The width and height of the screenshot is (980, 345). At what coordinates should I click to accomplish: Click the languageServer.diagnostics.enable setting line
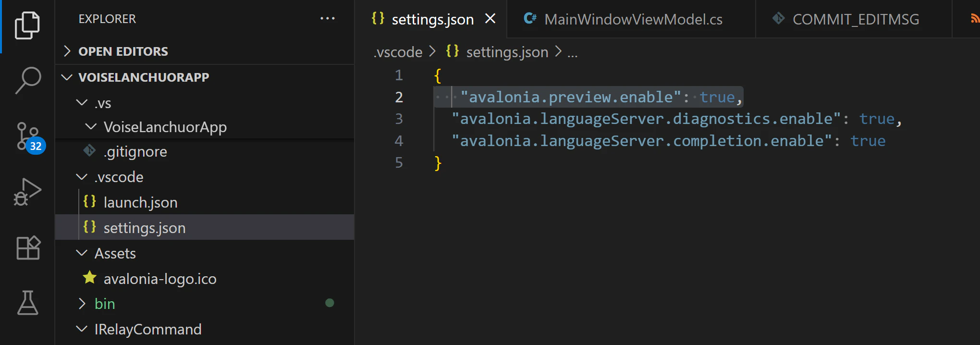(x=676, y=119)
